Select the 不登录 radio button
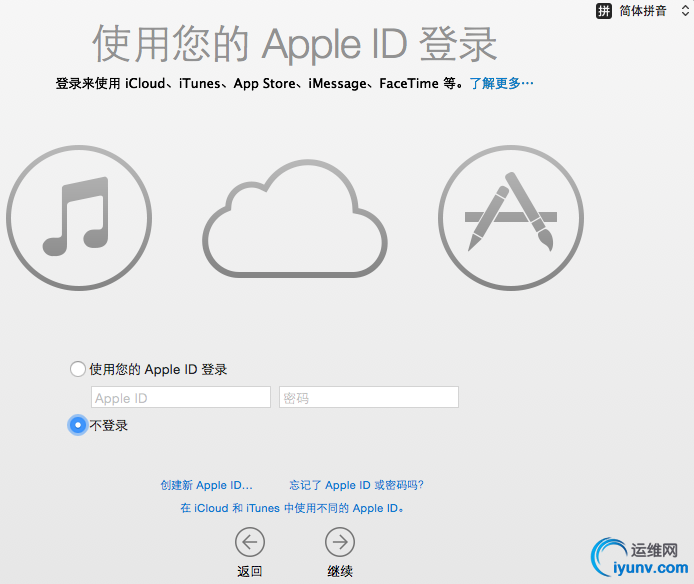694x584 pixels. [x=77, y=425]
